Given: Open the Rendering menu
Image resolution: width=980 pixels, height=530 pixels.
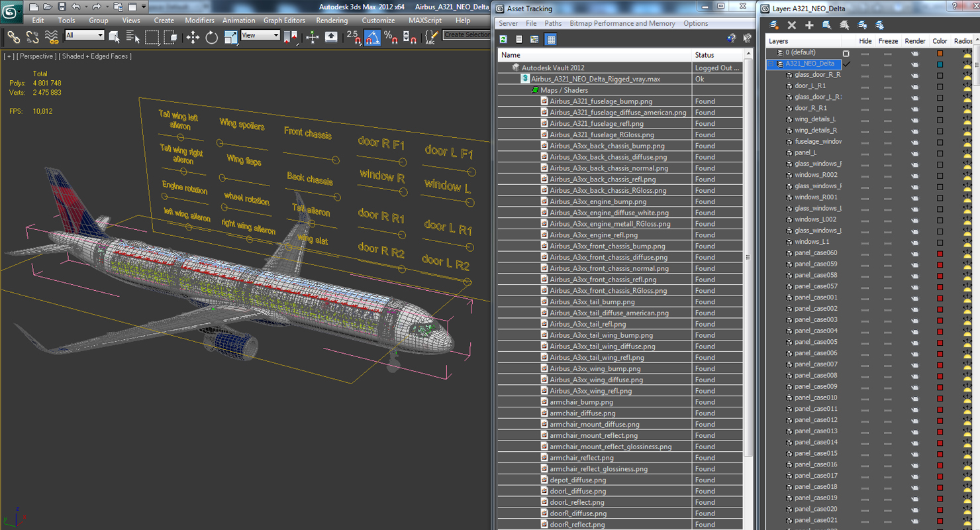Looking at the screenshot, I should (332, 21).
